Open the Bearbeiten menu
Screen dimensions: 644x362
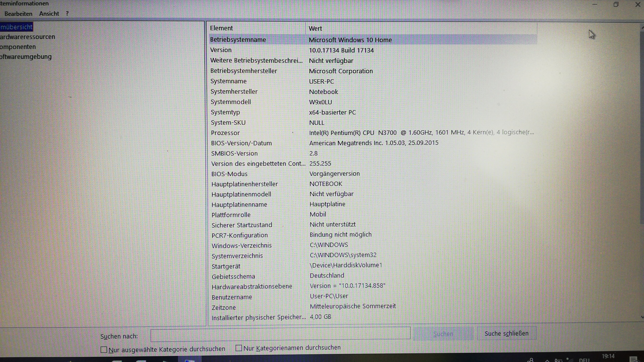coord(18,14)
